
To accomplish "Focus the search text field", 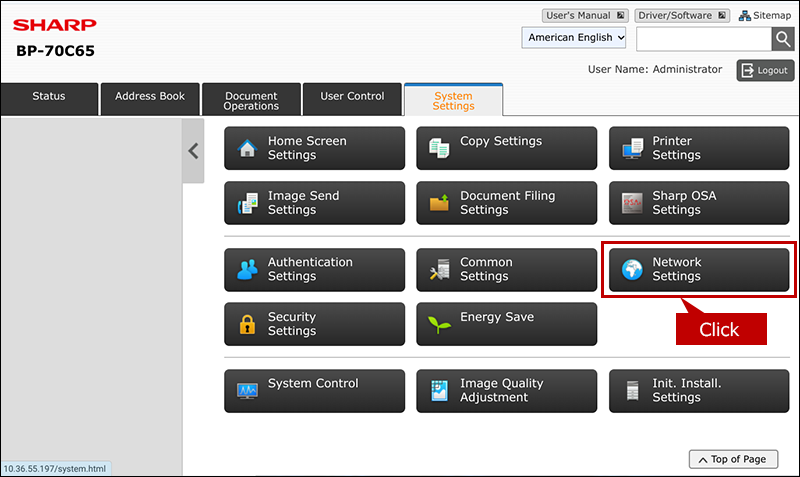I will (704, 39).
